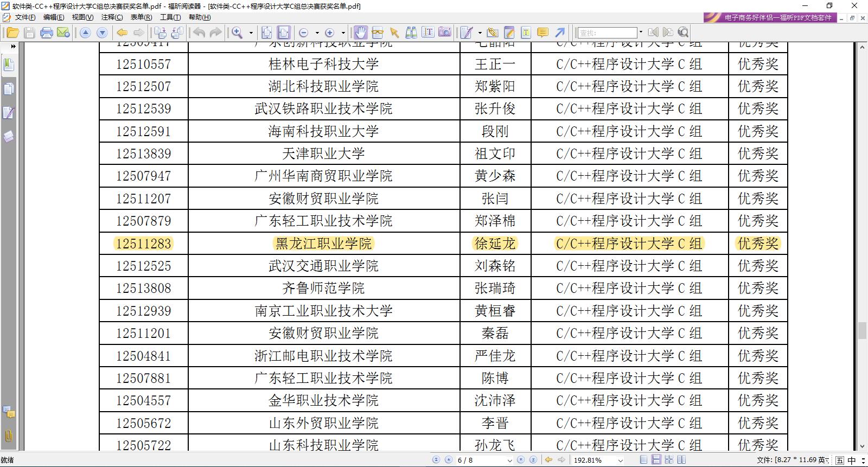Click the Open file folder icon
The image size is (868, 467).
coord(12,33)
